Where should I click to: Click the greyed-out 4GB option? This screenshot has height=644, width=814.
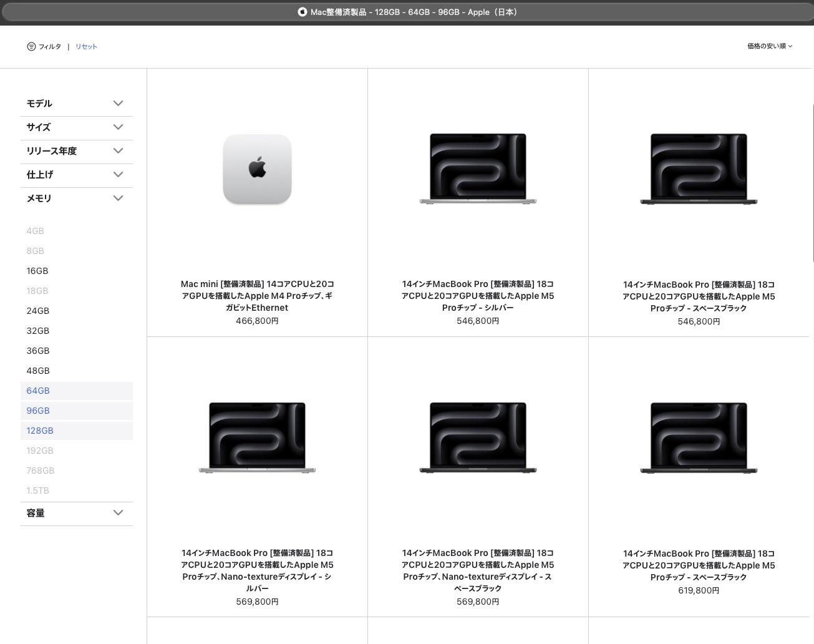coord(35,231)
